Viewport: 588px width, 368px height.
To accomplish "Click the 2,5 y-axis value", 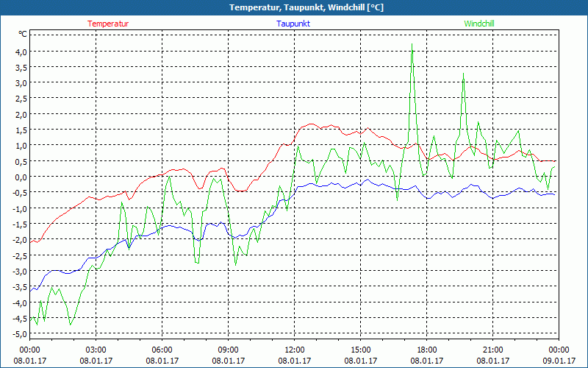I will pos(21,99).
